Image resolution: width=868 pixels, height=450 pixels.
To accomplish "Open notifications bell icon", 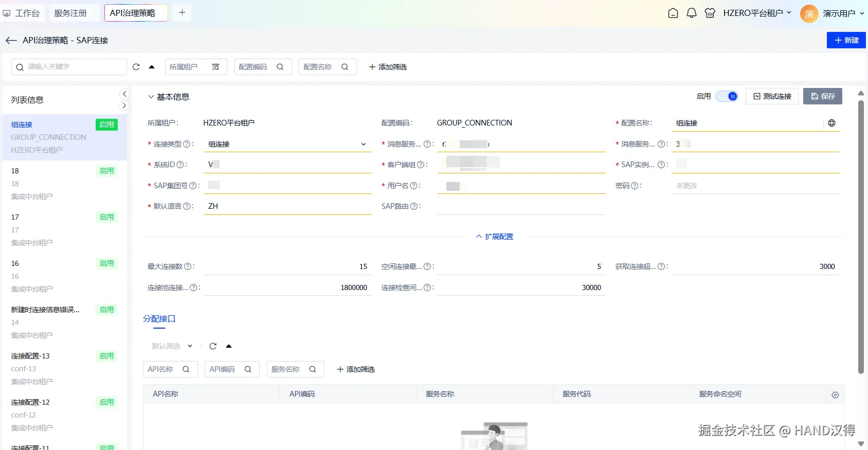I will pos(692,13).
